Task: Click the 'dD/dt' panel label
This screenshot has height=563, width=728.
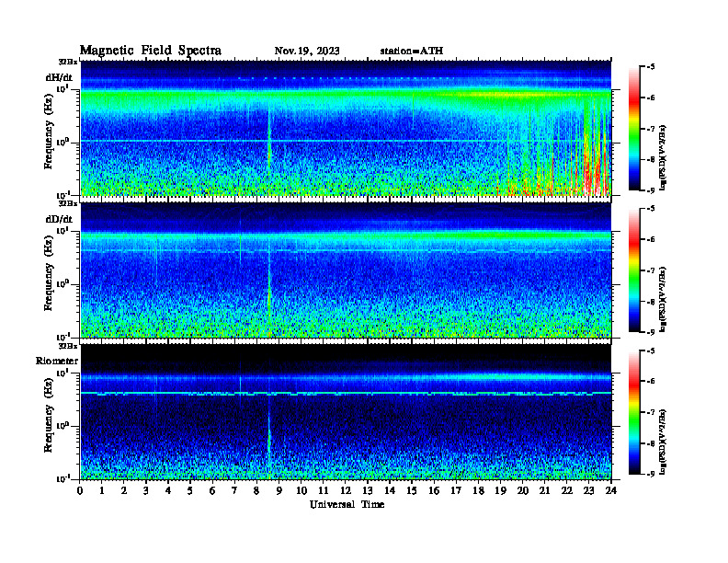Action: [59, 219]
